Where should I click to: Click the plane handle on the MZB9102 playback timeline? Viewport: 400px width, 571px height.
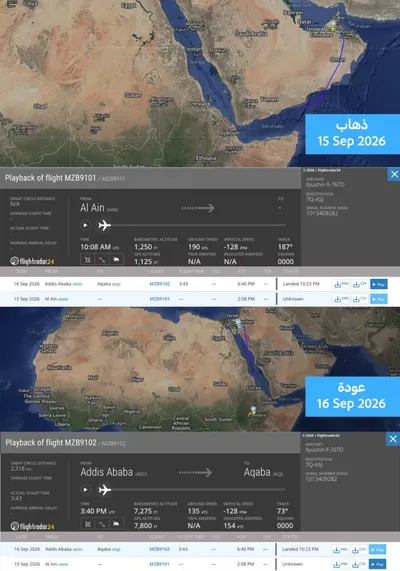coord(105,489)
